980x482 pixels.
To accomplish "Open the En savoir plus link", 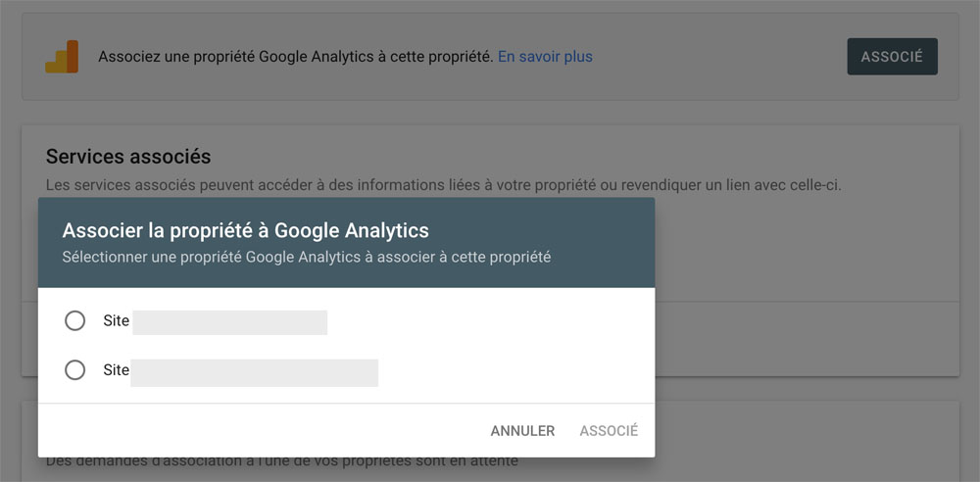I will point(545,57).
